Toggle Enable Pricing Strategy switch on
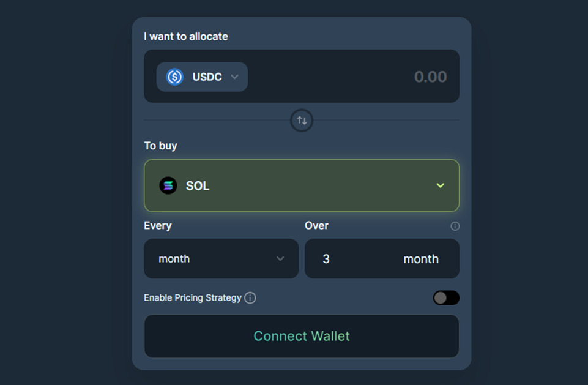588x385 pixels. click(x=446, y=298)
